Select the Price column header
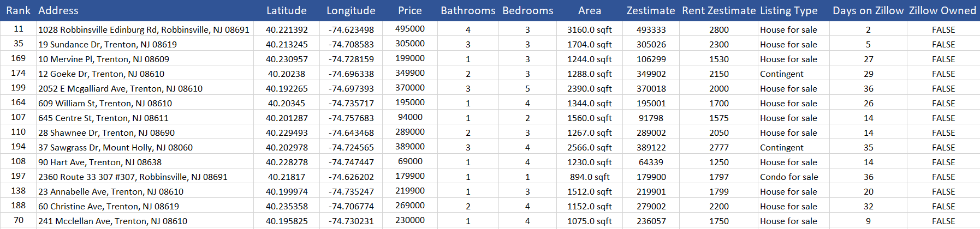This screenshot has height=229, width=980. click(x=410, y=10)
